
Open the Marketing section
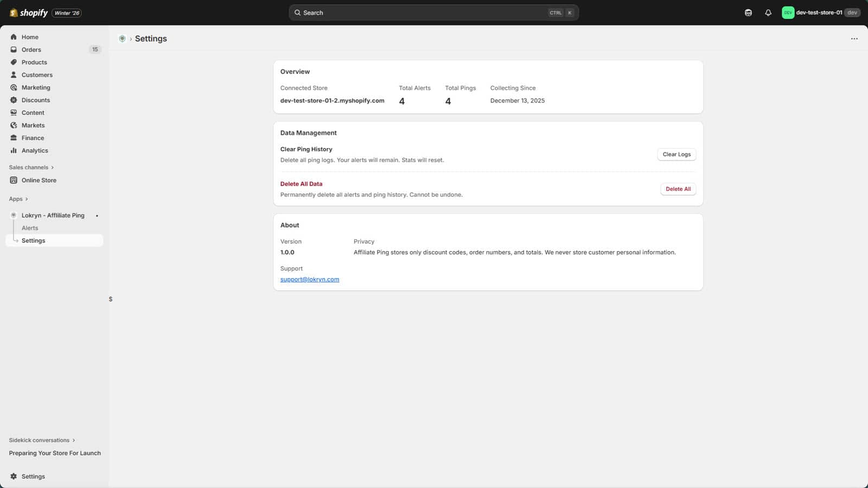coord(35,87)
